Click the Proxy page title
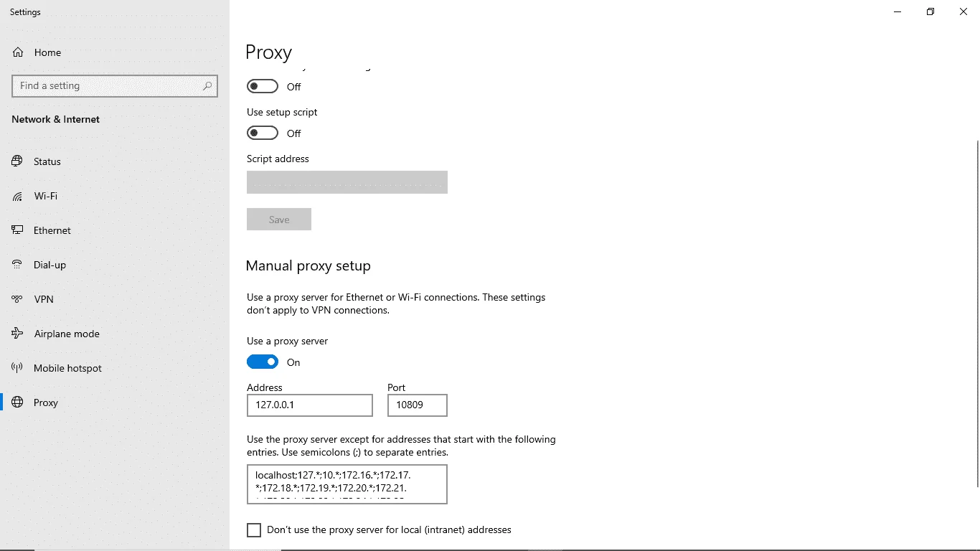Viewport: 980px width, 551px height. [269, 52]
